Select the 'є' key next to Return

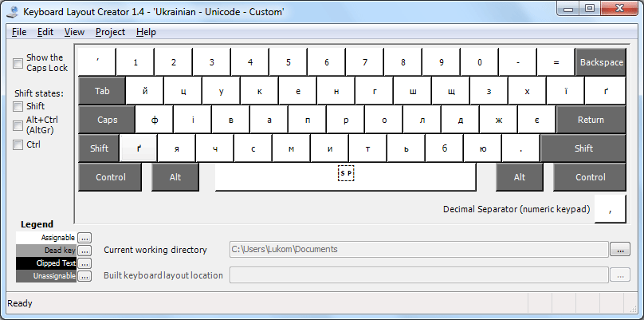(x=536, y=120)
